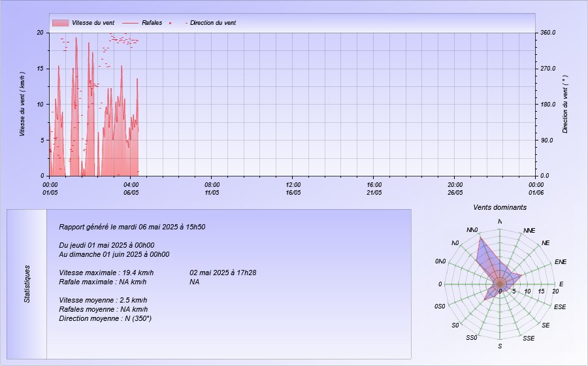
Task: Click the 'Vitesse du vent' legend label
Action: (93, 23)
